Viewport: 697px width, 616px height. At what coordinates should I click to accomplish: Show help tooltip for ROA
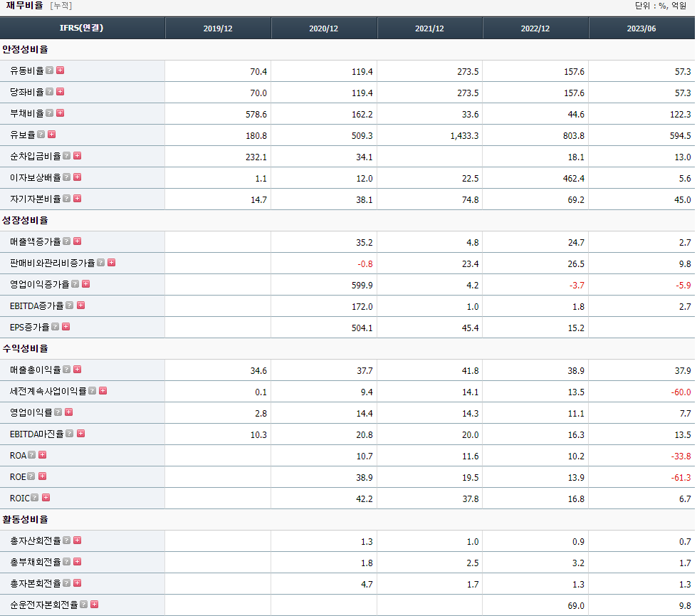click(31, 454)
